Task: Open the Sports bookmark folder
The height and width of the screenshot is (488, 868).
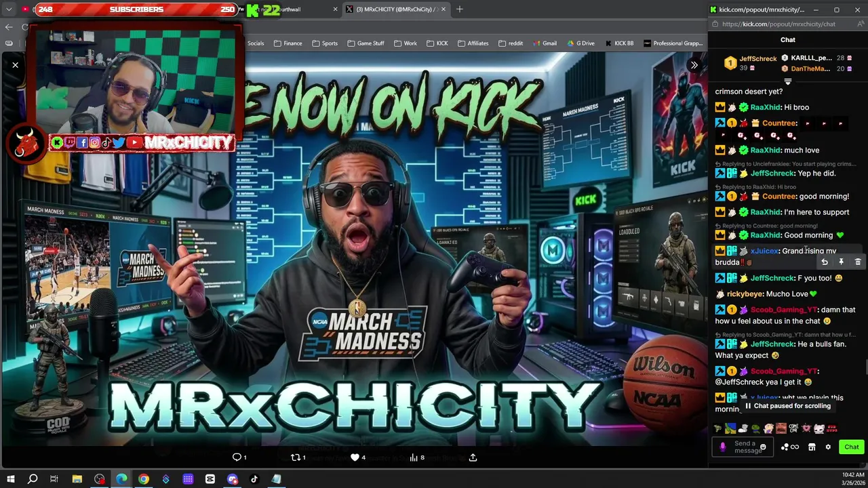Action: tap(325, 43)
